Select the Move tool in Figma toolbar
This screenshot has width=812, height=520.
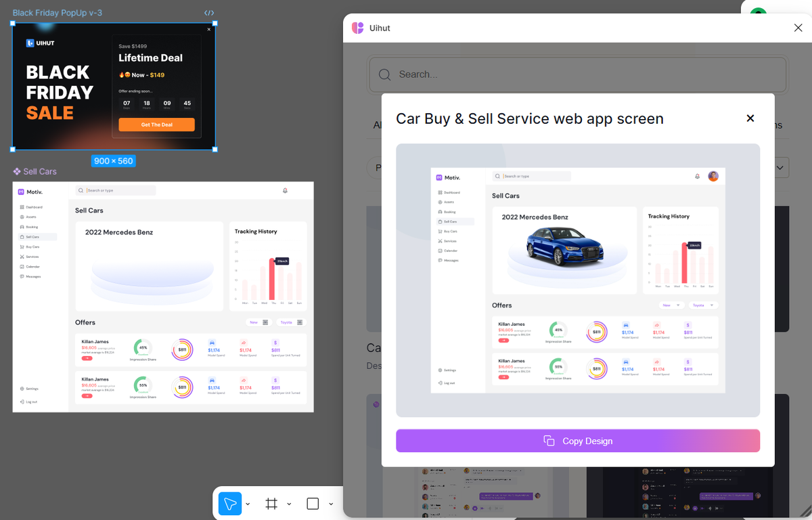(230, 504)
